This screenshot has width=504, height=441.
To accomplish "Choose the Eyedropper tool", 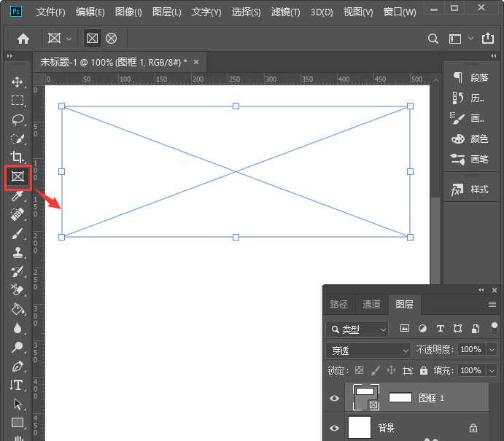I will tap(18, 195).
